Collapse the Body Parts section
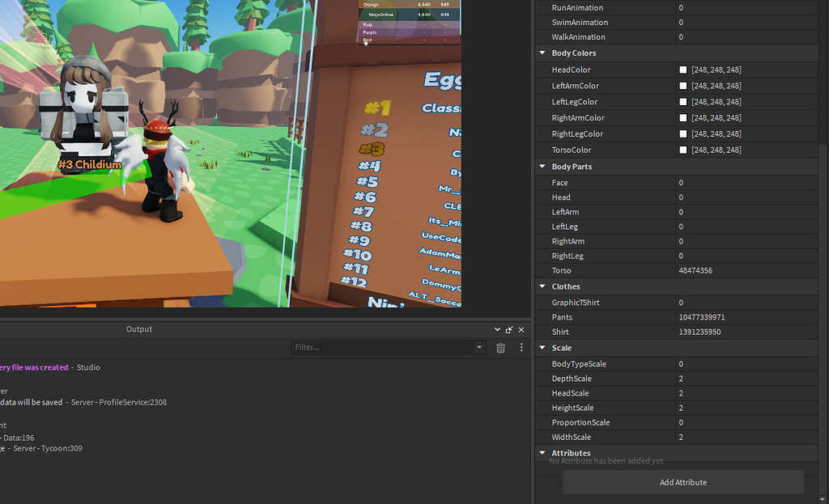The width and height of the screenshot is (829, 504). (x=541, y=167)
